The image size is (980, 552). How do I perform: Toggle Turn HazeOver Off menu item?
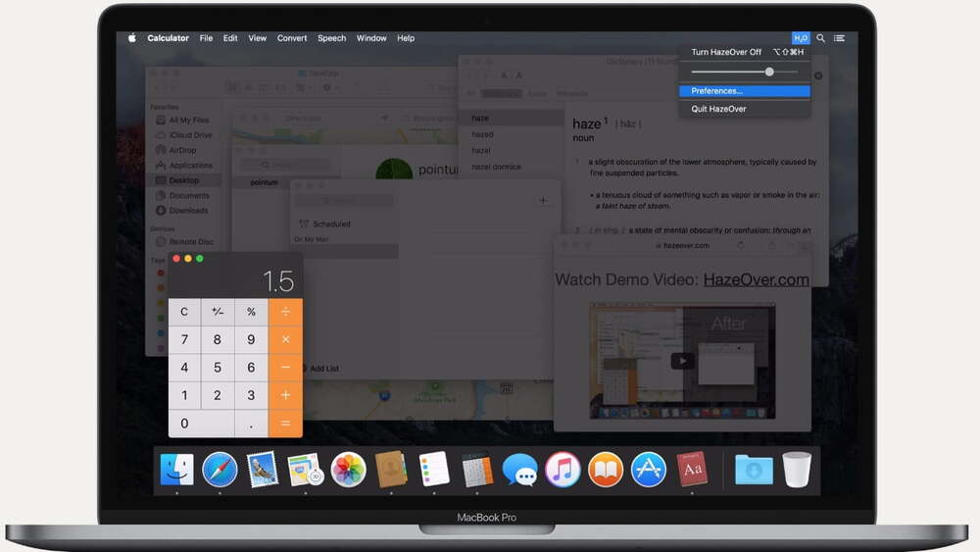click(x=726, y=52)
